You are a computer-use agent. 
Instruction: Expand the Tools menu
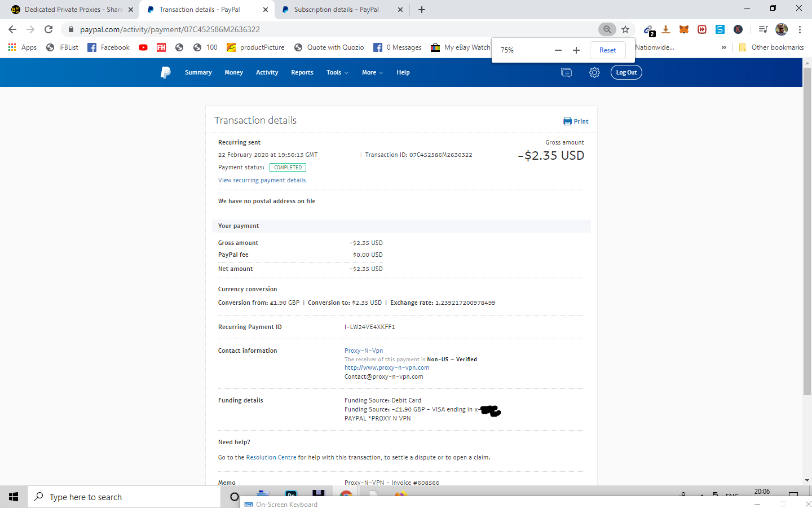[337, 72]
